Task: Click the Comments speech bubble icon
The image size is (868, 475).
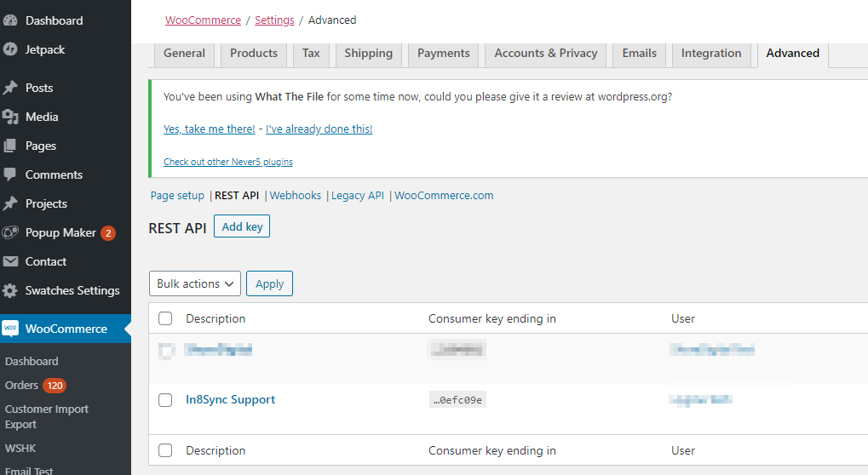Action: pyautogui.click(x=11, y=175)
